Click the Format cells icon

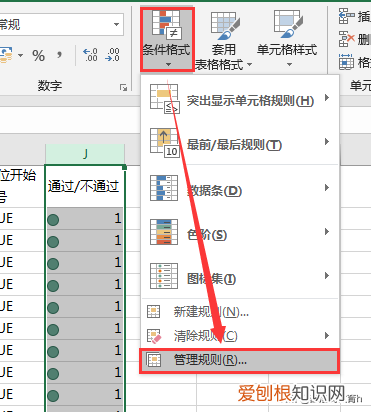click(346, 62)
